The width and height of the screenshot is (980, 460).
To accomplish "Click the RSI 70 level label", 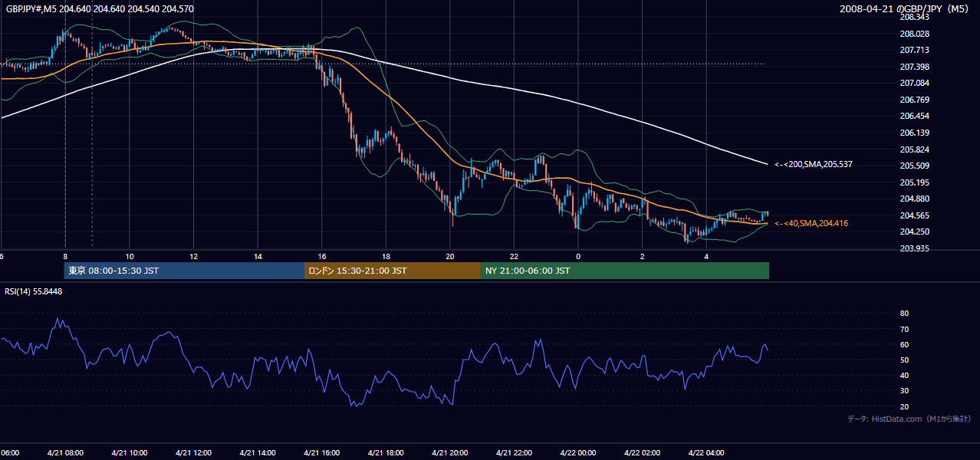I will [904, 329].
